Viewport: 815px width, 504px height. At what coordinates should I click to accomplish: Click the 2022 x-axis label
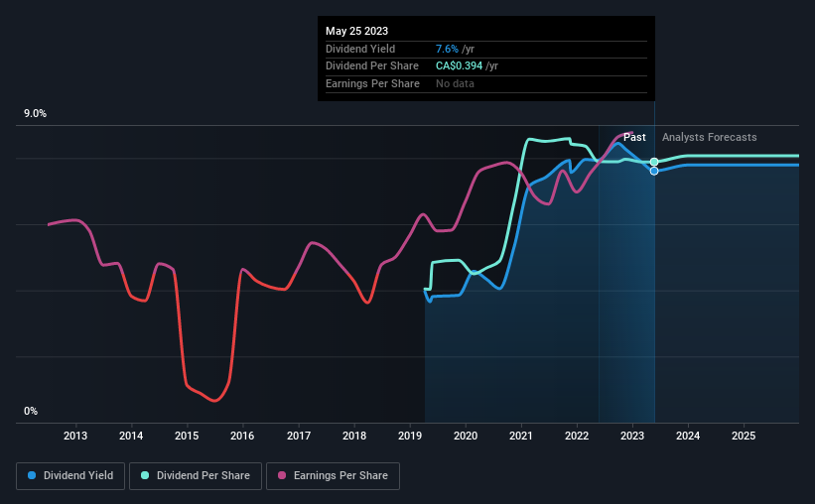[577, 436]
